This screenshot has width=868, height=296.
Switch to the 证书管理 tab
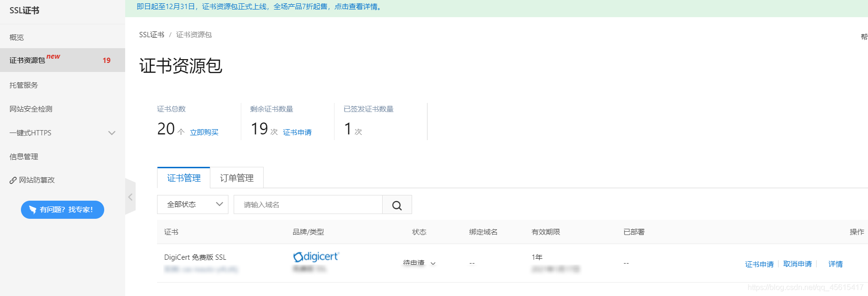184,178
